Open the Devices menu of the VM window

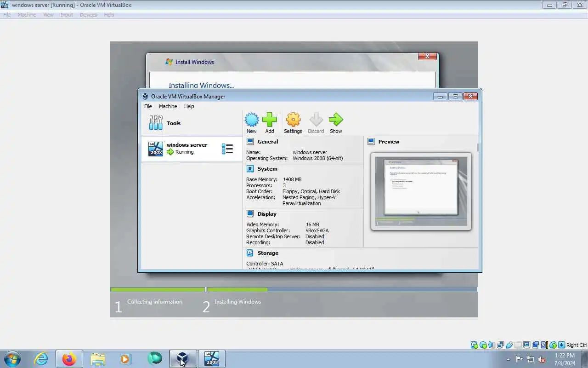click(88, 15)
